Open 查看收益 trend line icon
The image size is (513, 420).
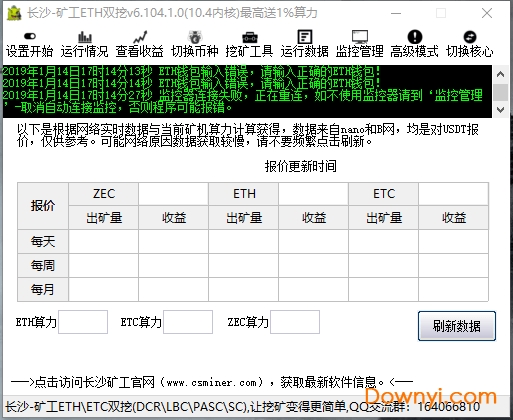tap(140, 37)
